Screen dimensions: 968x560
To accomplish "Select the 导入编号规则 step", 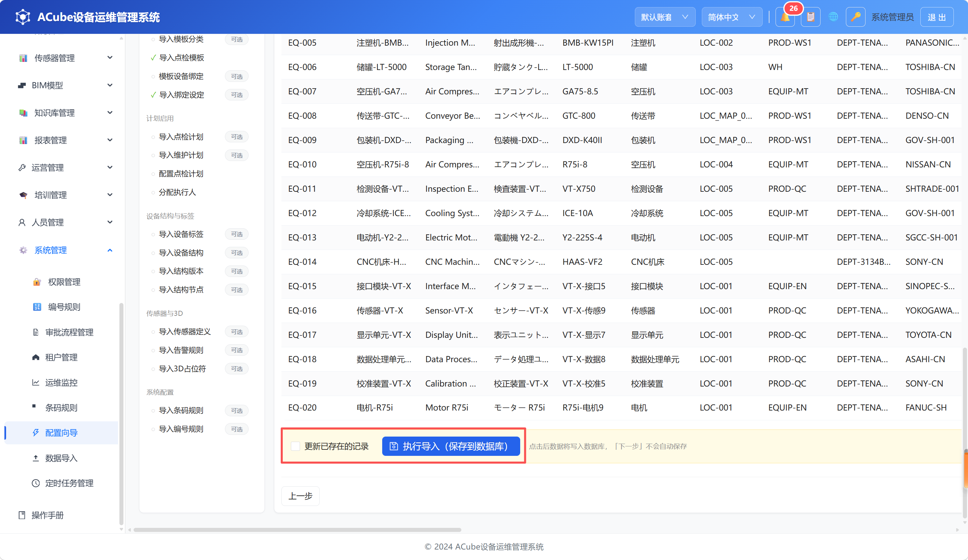I will [x=181, y=429].
